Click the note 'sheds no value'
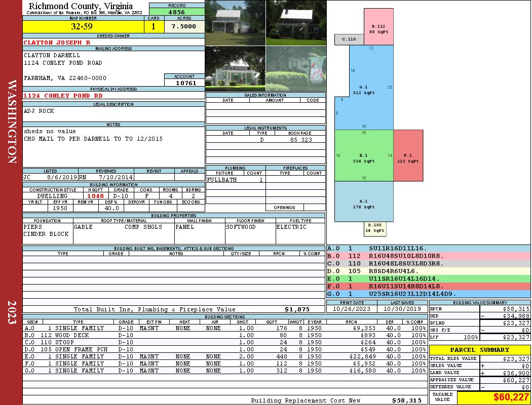This screenshot has height=405, width=532. (50, 131)
